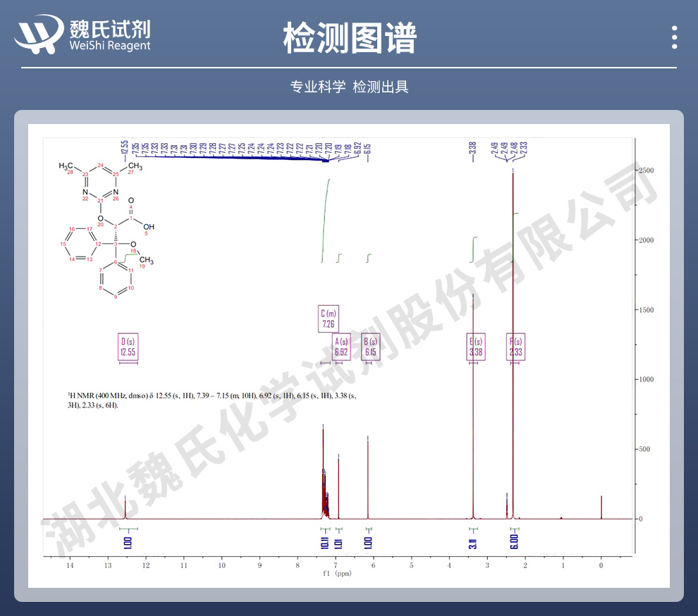Select the B (s) 6.15 peak label

(x=371, y=347)
